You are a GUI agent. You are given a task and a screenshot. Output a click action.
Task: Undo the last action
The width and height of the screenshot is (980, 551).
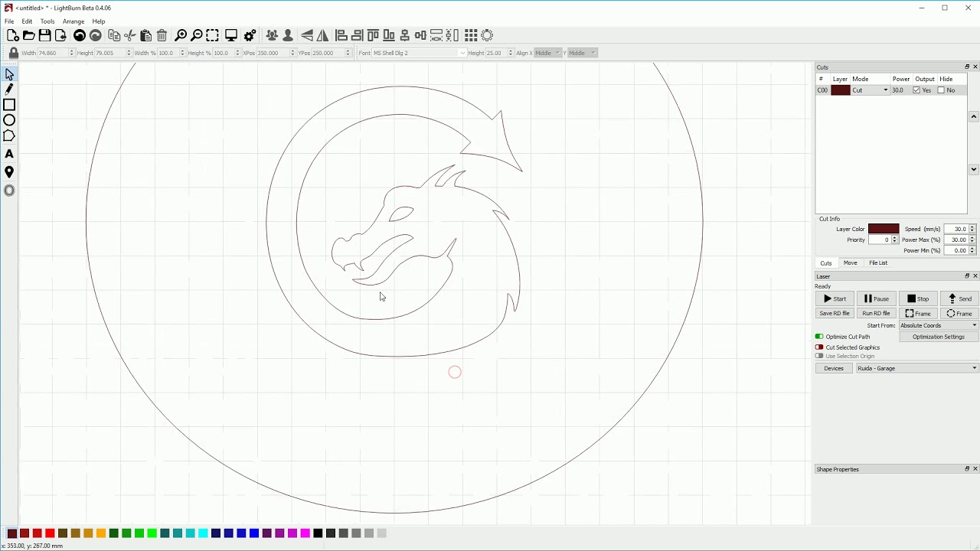[x=80, y=35]
